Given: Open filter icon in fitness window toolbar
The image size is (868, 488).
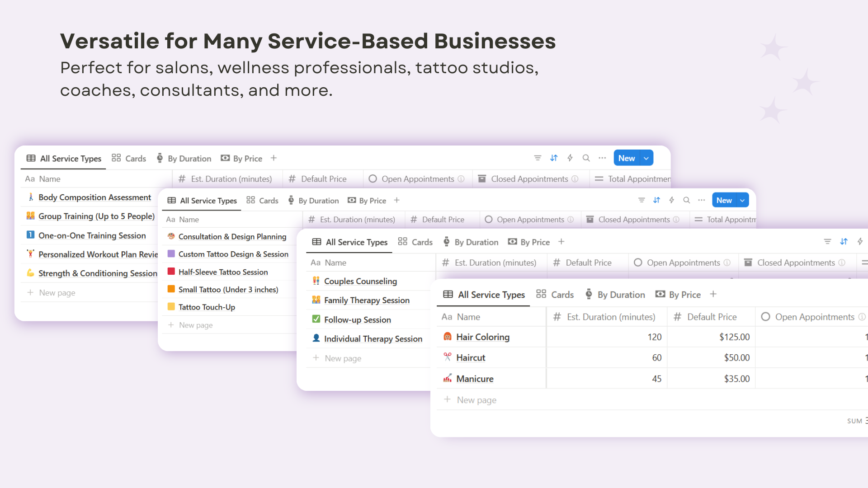Looking at the screenshot, I should [x=538, y=158].
